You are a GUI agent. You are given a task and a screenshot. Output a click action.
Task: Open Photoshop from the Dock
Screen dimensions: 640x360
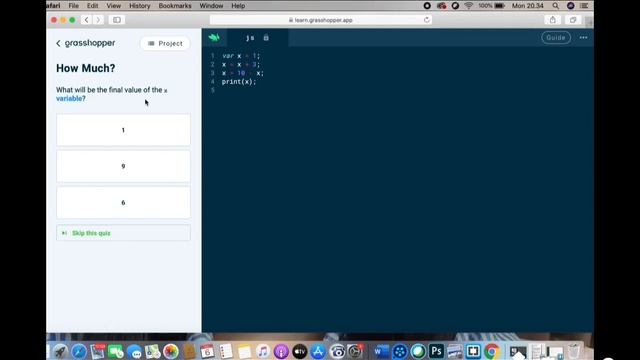[x=436, y=351]
